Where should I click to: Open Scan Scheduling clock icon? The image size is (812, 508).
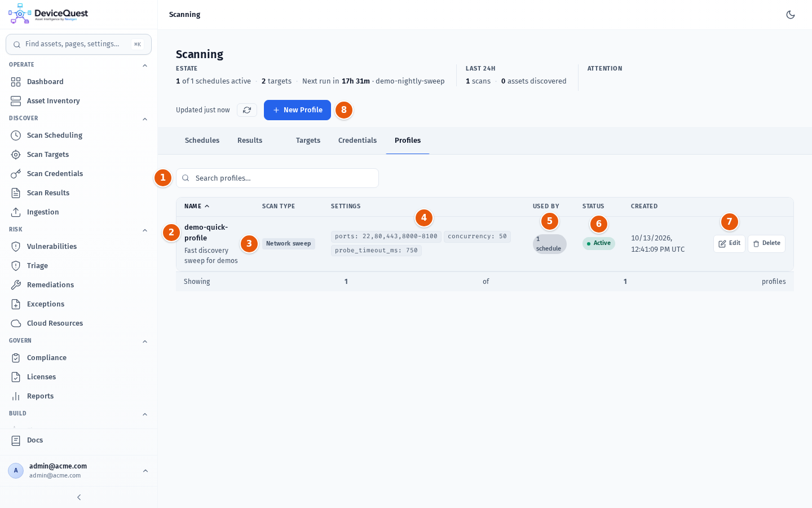pyautogui.click(x=16, y=135)
